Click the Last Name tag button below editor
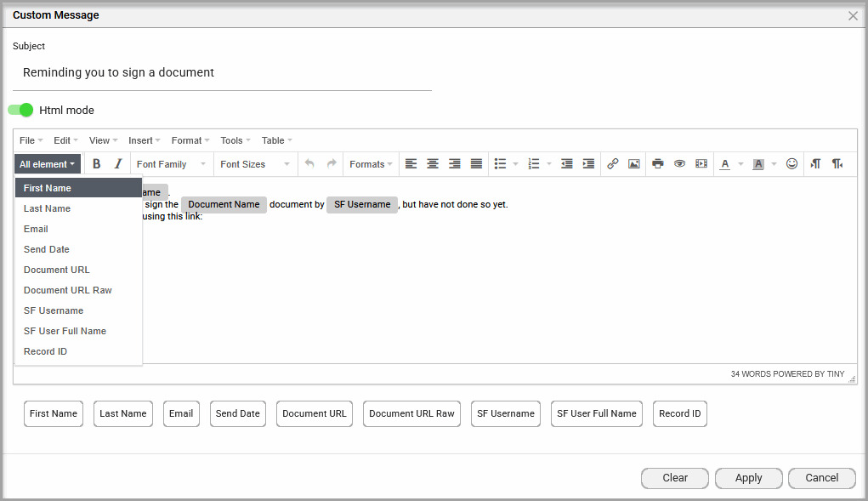 click(123, 413)
